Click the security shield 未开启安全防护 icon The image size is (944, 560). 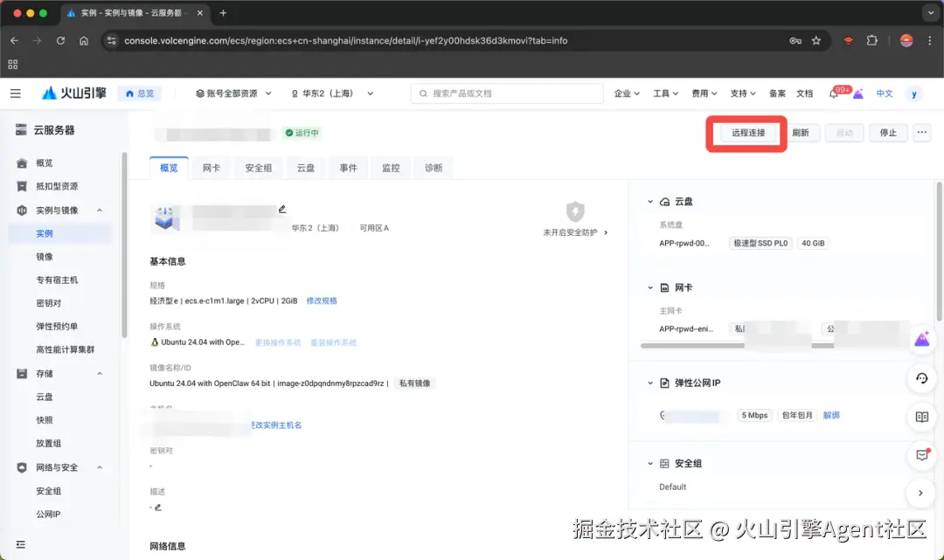575,211
